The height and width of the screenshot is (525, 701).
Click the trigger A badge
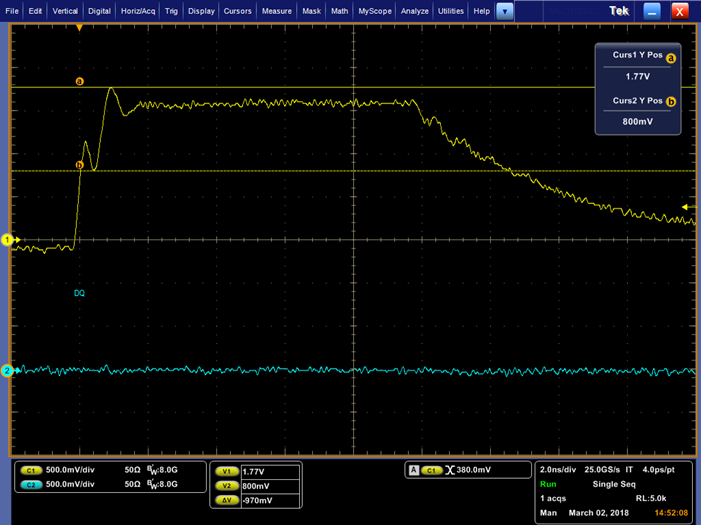point(414,470)
